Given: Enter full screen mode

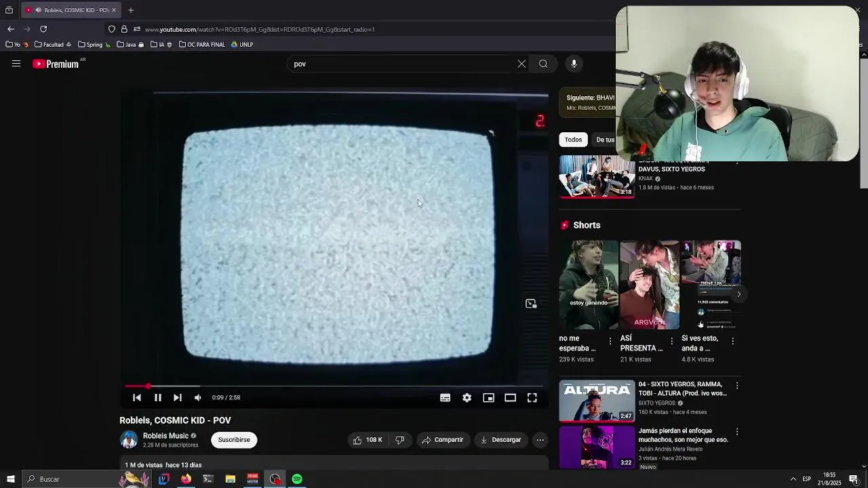Looking at the screenshot, I should tap(532, 398).
